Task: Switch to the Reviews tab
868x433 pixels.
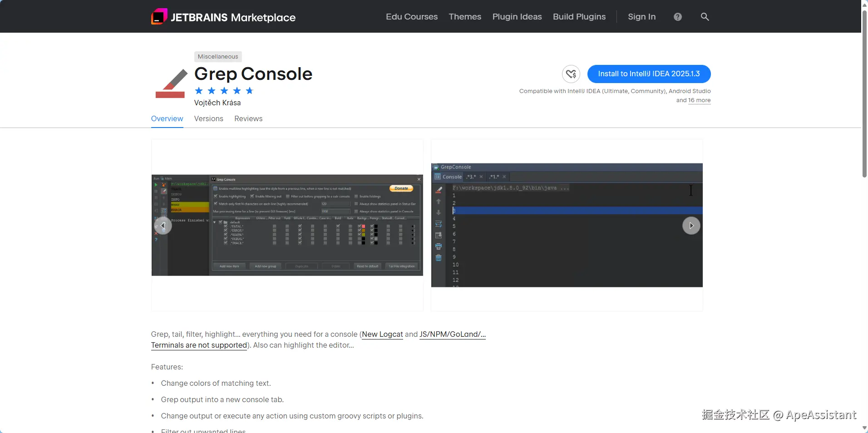Action: 248,118
